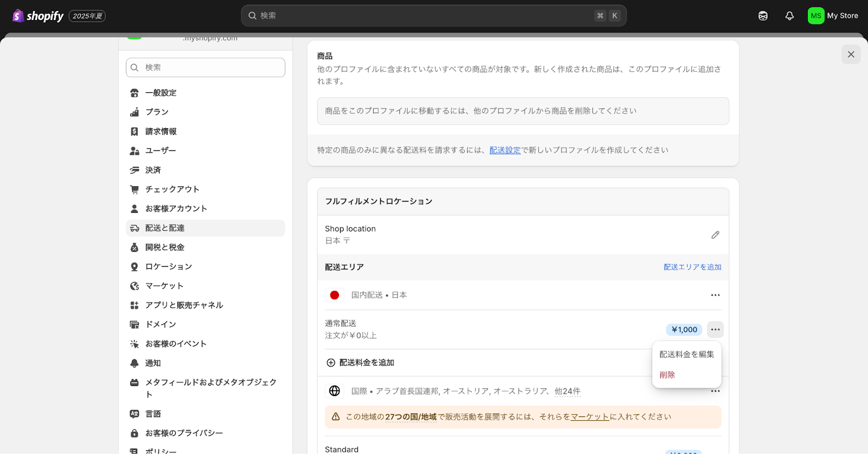Click the 言語 language icon

point(135,414)
